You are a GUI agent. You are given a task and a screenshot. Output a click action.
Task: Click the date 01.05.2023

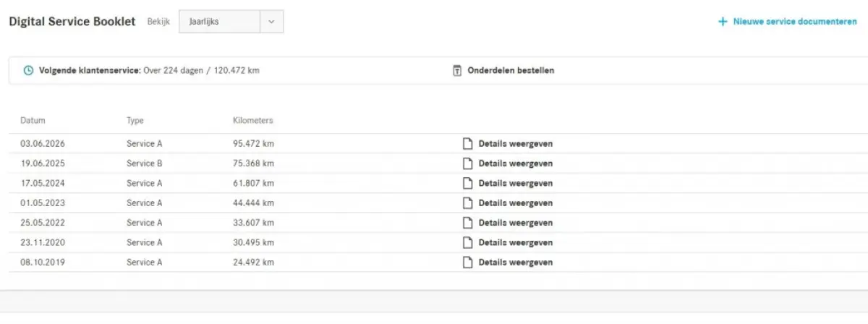(x=43, y=203)
